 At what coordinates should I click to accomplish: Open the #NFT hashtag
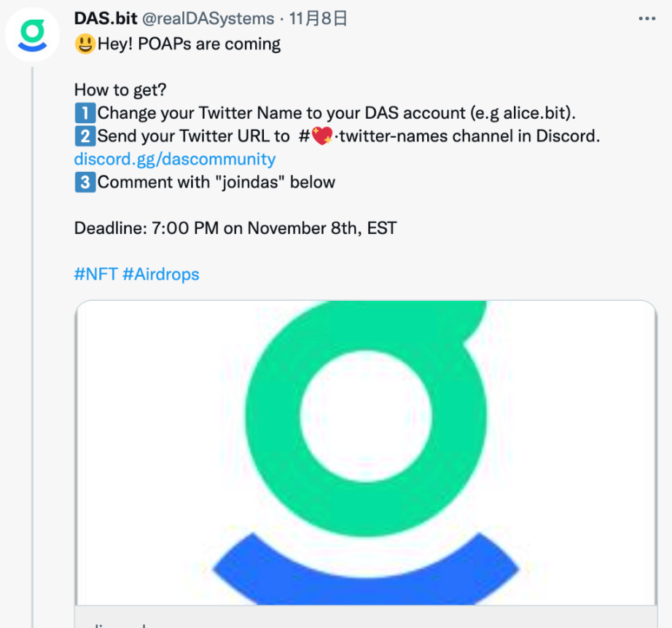coord(95,275)
